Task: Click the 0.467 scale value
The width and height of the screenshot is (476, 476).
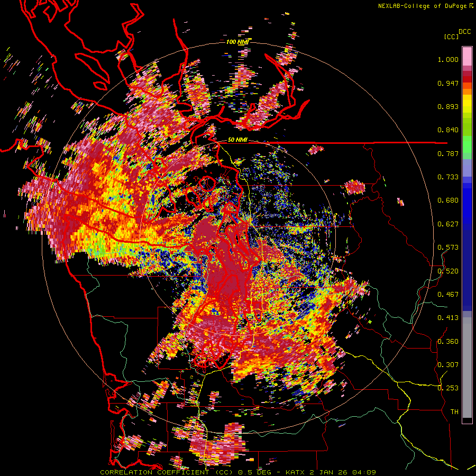Action: 448,295
